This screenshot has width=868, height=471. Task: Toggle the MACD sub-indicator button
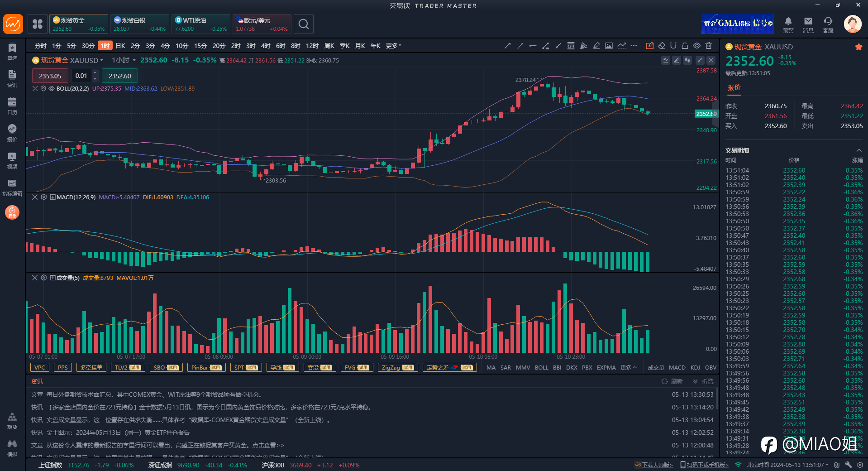click(x=677, y=367)
